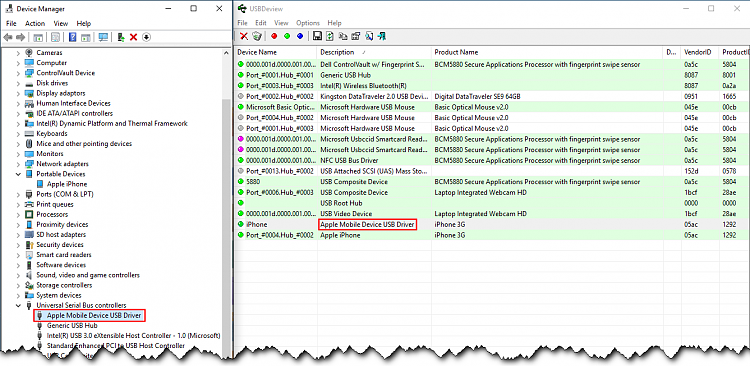Click the blue dot icon in USBDeview toolbar

pyautogui.click(x=300, y=36)
